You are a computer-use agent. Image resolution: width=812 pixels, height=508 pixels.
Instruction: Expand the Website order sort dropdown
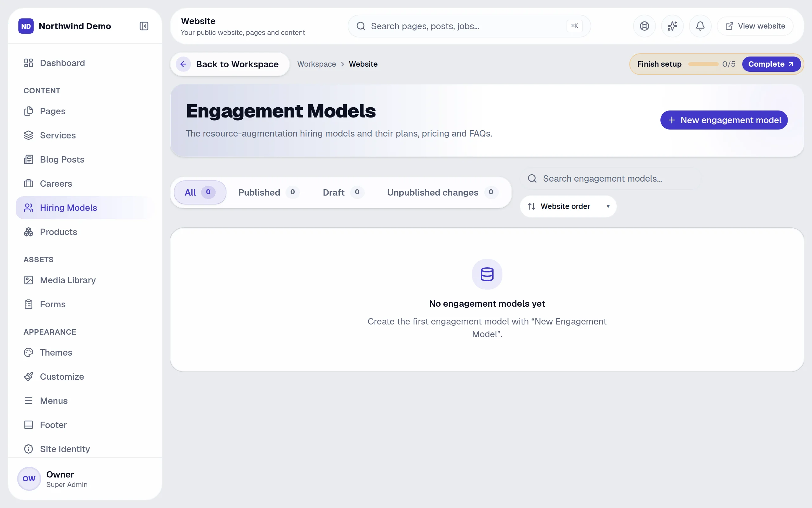pyautogui.click(x=568, y=206)
